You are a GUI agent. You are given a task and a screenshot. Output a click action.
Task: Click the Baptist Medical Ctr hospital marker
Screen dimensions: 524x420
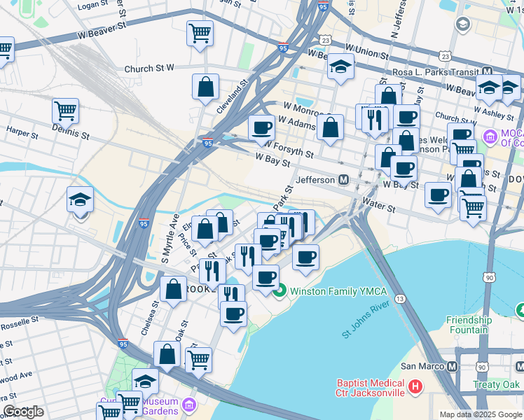pos(415,386)
